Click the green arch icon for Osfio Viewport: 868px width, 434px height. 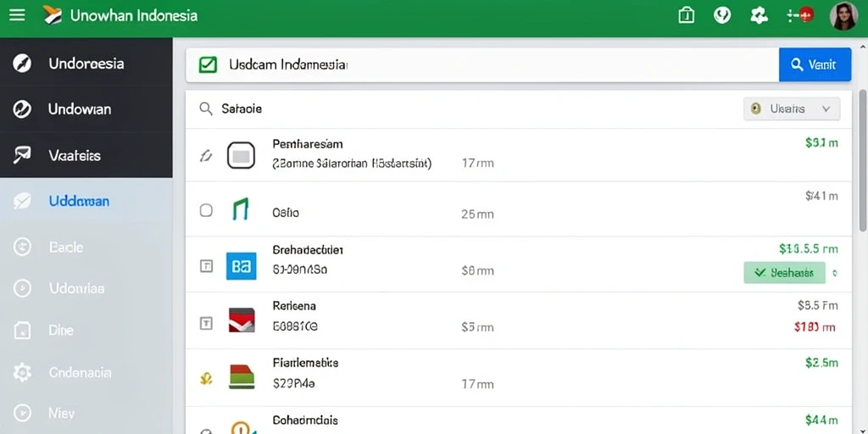[241, 210]
